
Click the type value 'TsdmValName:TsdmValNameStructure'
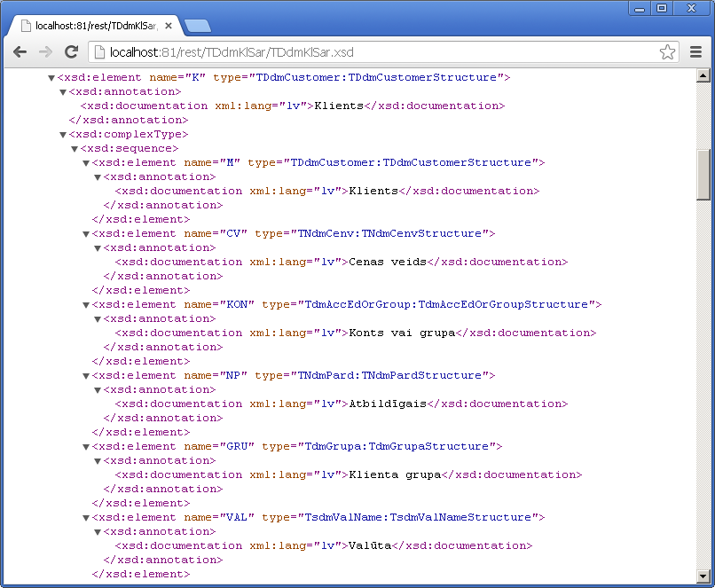(418, 517)
